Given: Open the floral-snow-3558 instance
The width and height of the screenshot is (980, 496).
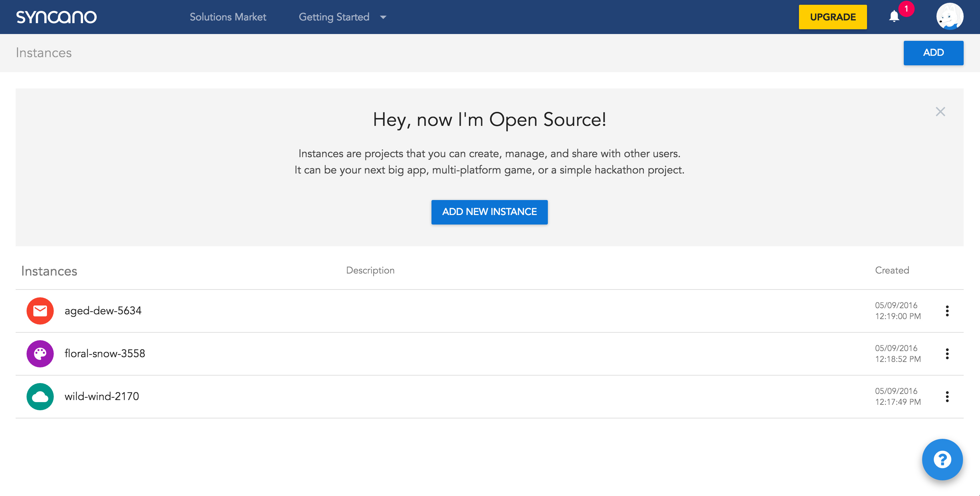Looking at the screenshot, I should [104, 354].
